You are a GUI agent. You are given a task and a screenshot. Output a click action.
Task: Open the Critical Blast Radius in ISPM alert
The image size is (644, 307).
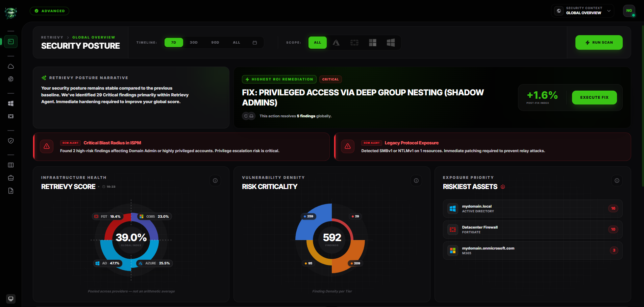point(181,147)
